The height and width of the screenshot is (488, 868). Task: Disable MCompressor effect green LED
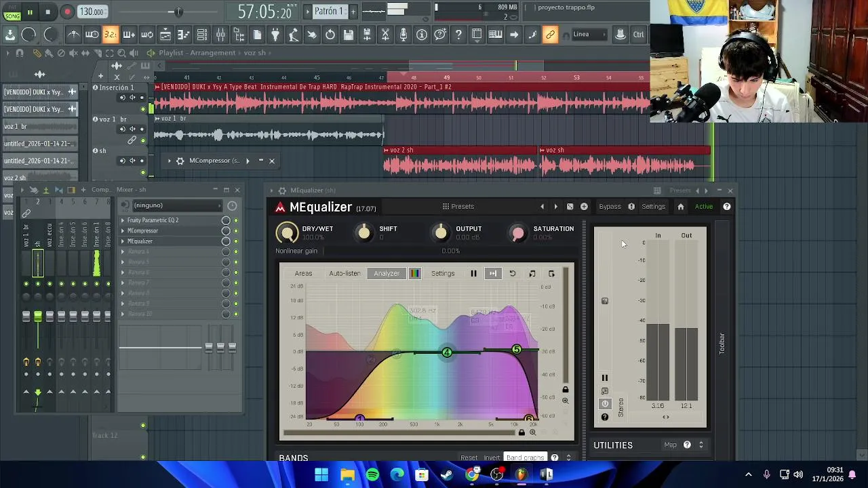[x=236, y=230]
